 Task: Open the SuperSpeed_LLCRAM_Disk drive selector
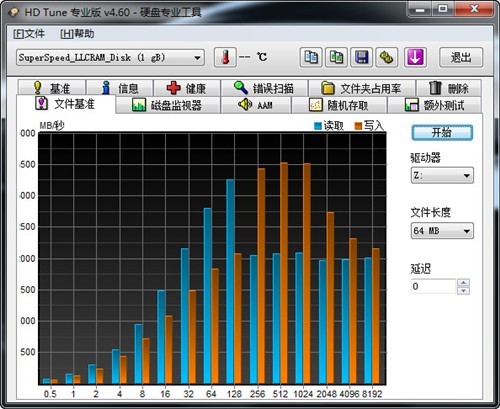(110, 58)
